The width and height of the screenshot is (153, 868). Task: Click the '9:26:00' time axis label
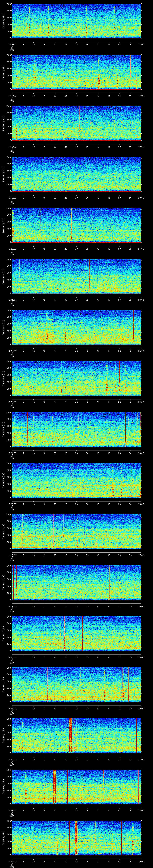(x=12, y=555)
